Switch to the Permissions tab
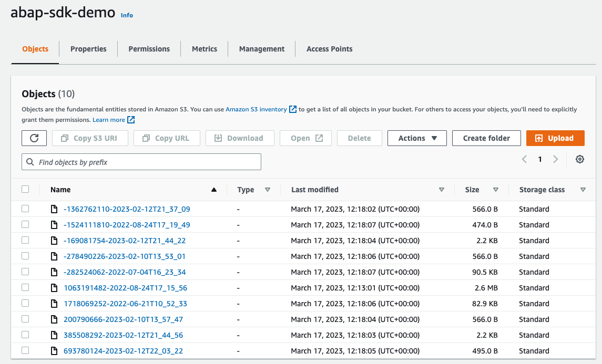Image resolution: width=602 pixels, height=364 pixels. click(x=149, y=48)
